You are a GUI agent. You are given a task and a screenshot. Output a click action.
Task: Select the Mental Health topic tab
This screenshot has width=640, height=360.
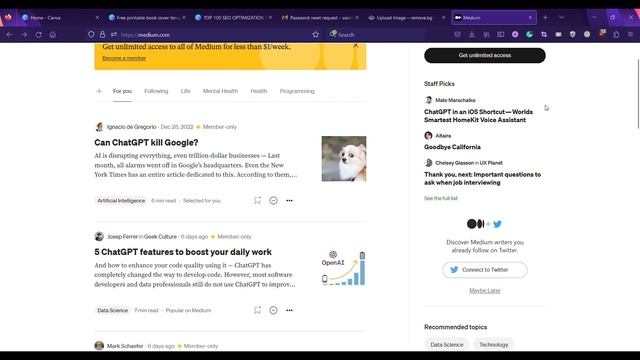tap(220, 91)
